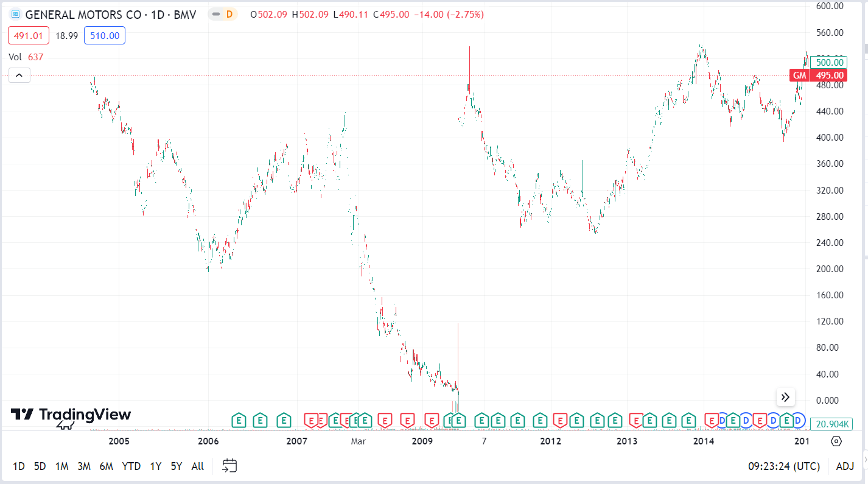This screenshot has width=868, height=484.
Task: Click the TradingView logo
Action: 71,416
